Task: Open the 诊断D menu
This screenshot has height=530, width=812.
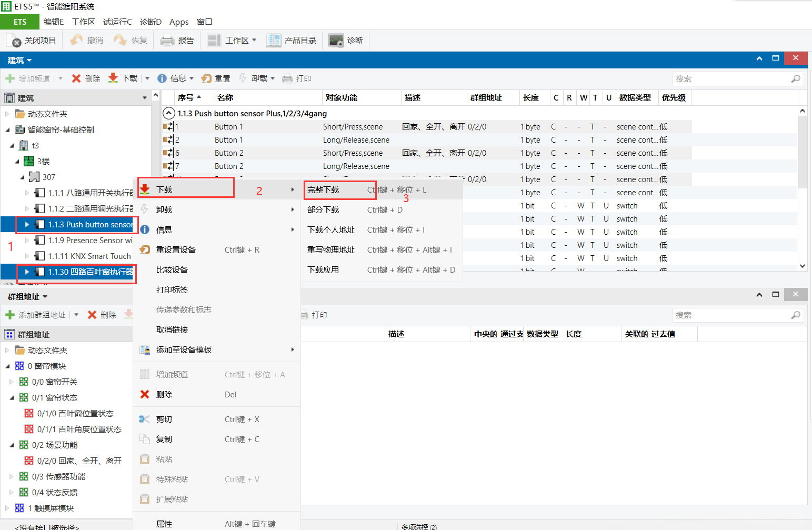Action: 151,22
